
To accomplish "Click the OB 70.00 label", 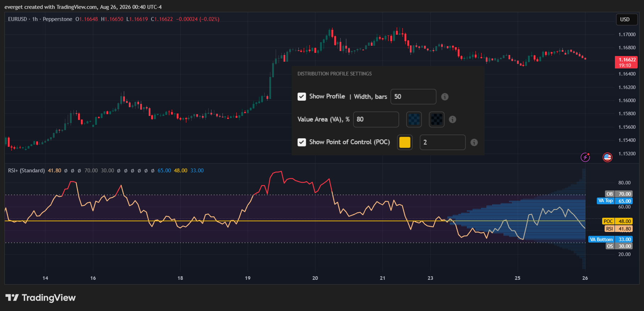I will pyautogui.click(x=619, y=194).
